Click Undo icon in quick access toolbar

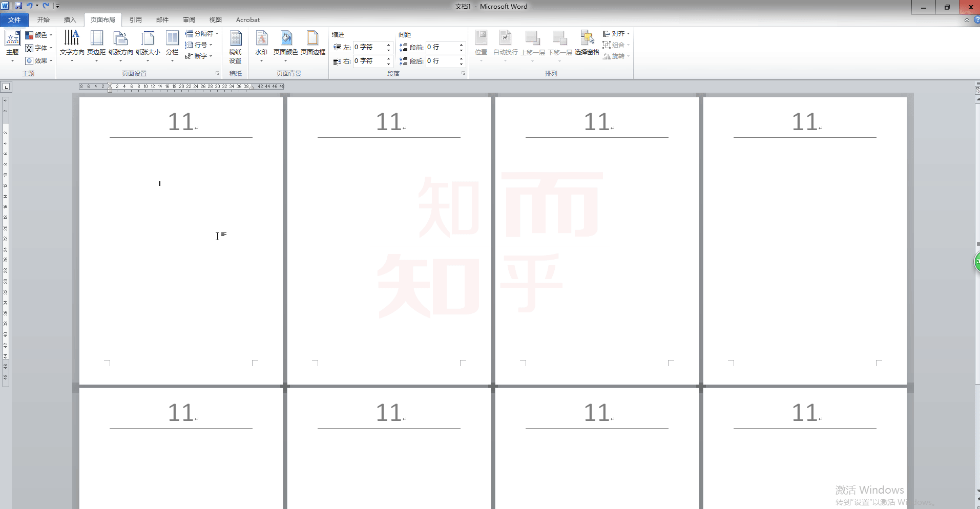click(30, 6)
